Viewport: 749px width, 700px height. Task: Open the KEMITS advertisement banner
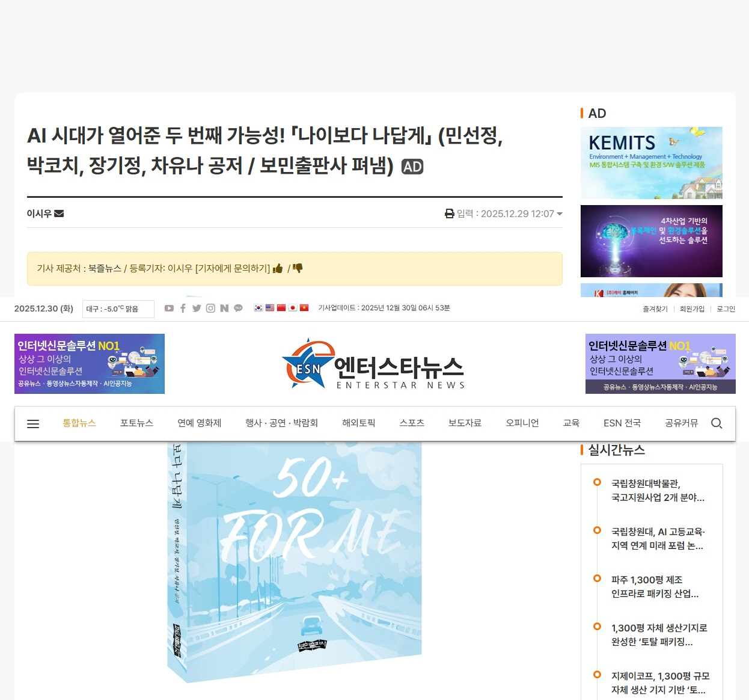[x=652, y=163]
